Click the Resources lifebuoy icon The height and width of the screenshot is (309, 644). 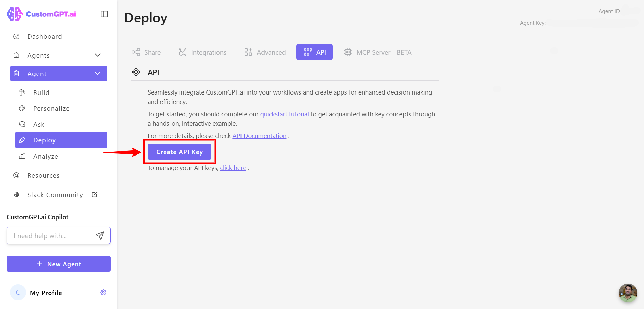(x=16, y=175)
